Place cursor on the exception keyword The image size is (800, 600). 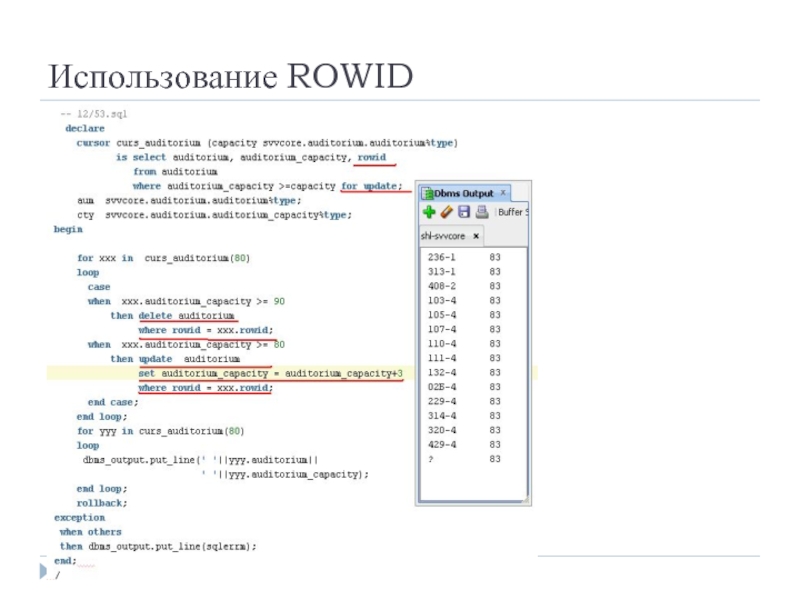(x=79, y=518)
